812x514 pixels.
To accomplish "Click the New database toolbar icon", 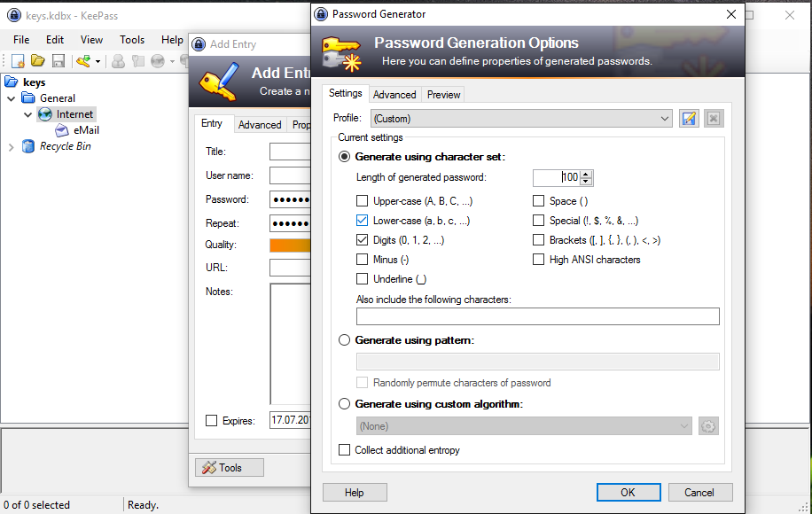I will coord(17,61).
